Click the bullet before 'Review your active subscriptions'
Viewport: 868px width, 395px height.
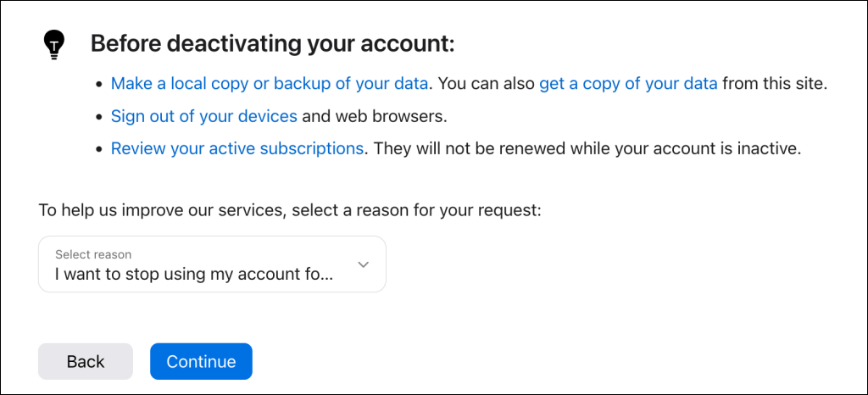pyautogui.click(x=99, y=150)
